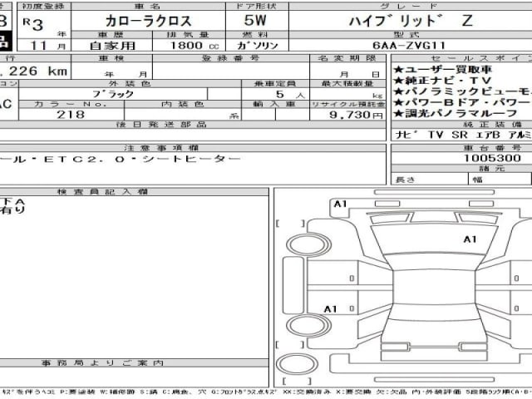The image size is (532, 399).
Task: Click the 名変期限 header label
Action: (347, 58)
